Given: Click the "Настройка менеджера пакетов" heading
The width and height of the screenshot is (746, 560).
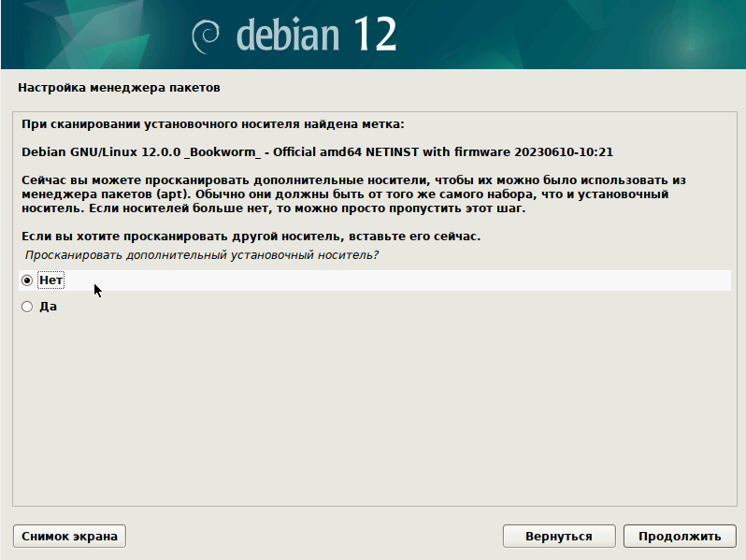Looking at the screenshot, I should (119, 88).
